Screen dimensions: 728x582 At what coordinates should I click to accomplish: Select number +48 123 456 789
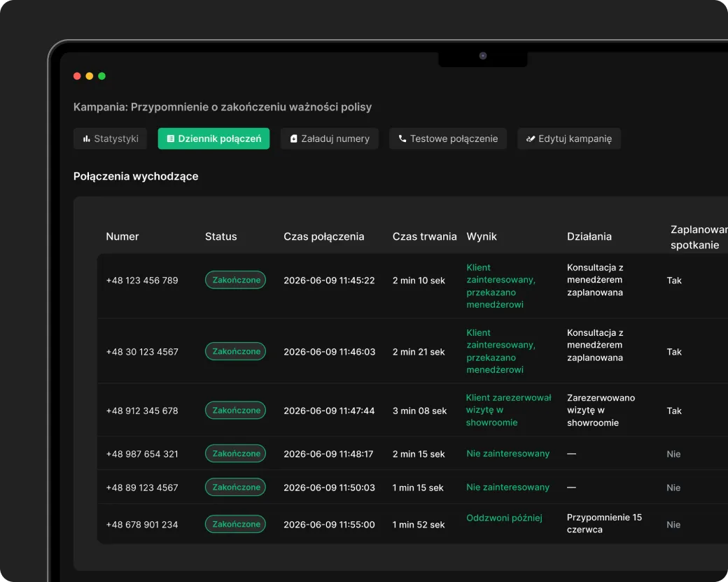coord(142,281)
